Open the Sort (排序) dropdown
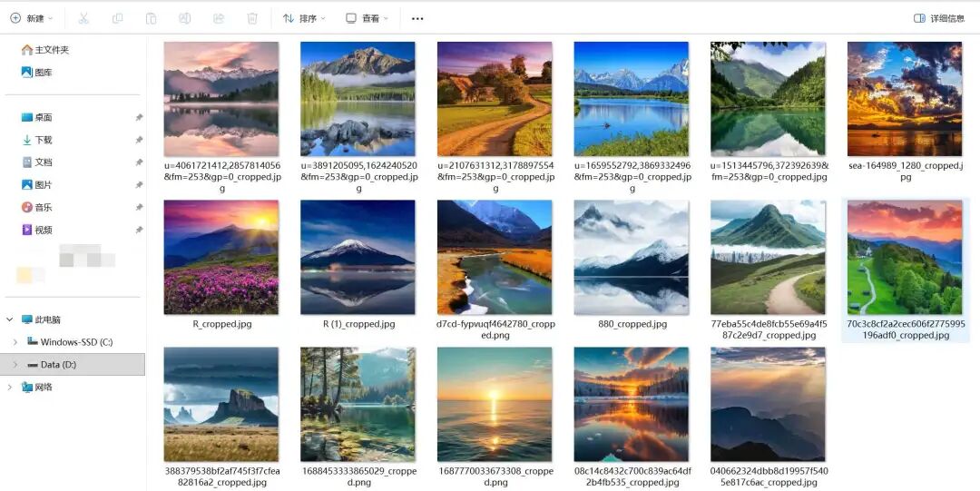The height and width of the screenshot is (491, 980). pyautogui.click(x=304, y=19)
